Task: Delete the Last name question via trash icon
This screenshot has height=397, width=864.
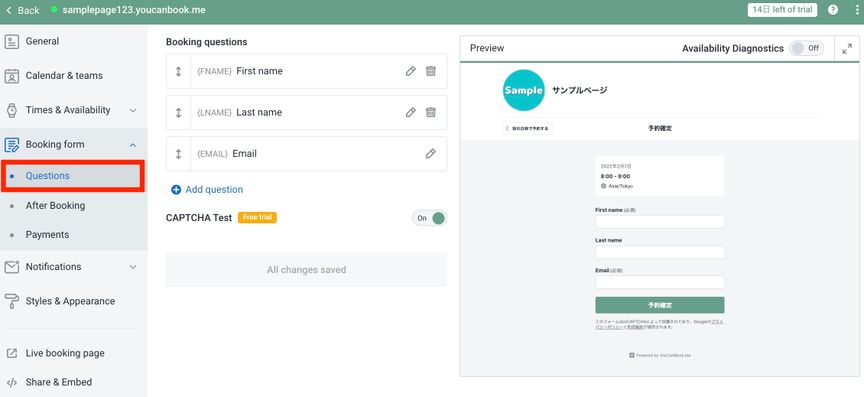Action: 431,112
